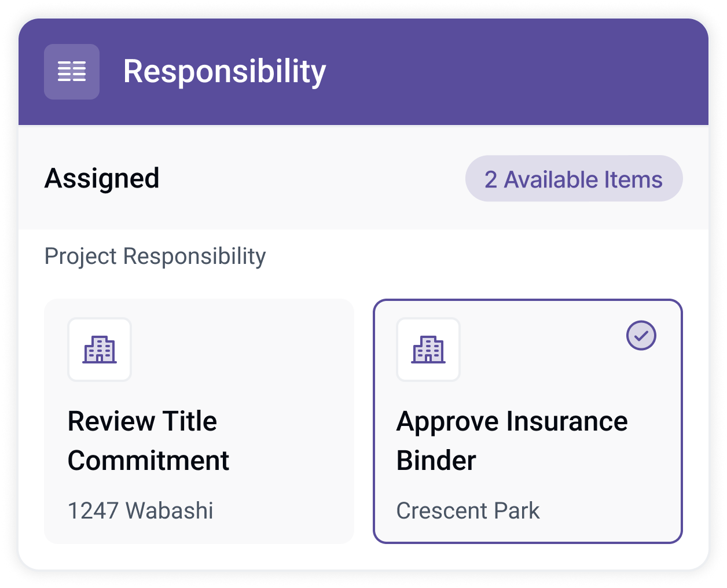This screenshot has height=588, width=727.
Task: Click building icon on Review Title Commitment card
Action: 100,350
